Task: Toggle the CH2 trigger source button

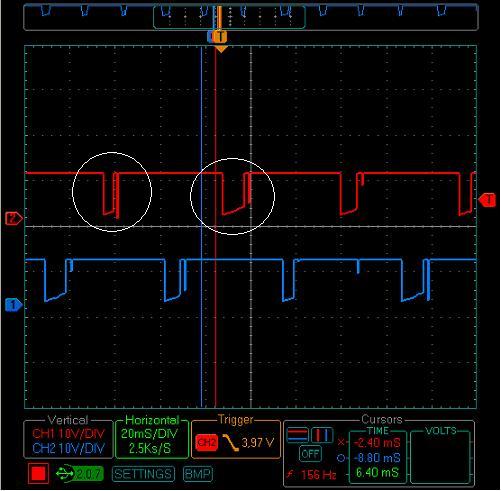Action: (207, 442)
